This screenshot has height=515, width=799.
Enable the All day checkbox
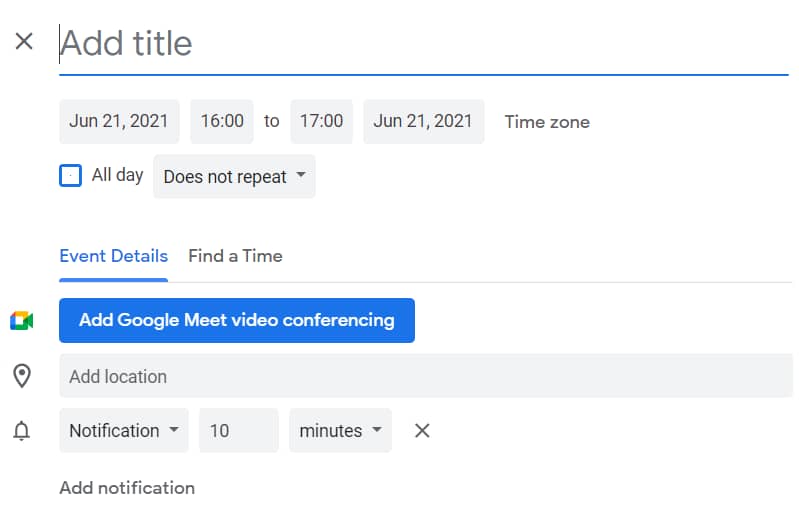(x=70, y=176)
